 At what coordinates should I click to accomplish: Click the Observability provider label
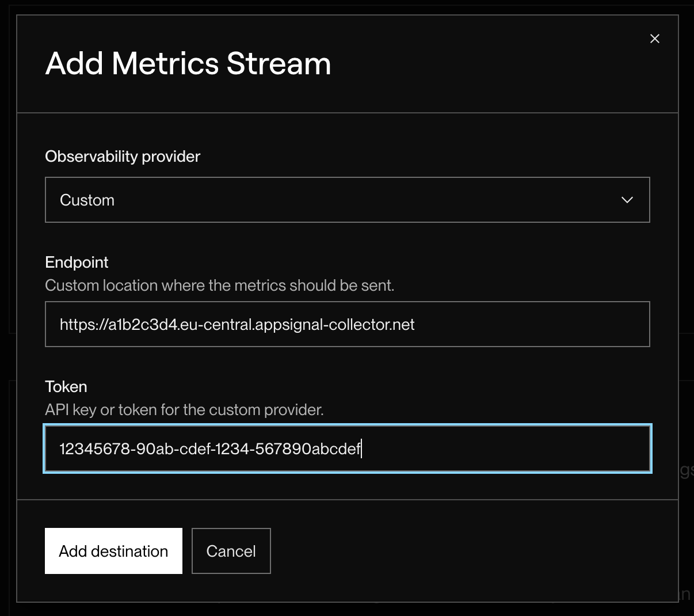pos(123,157)
